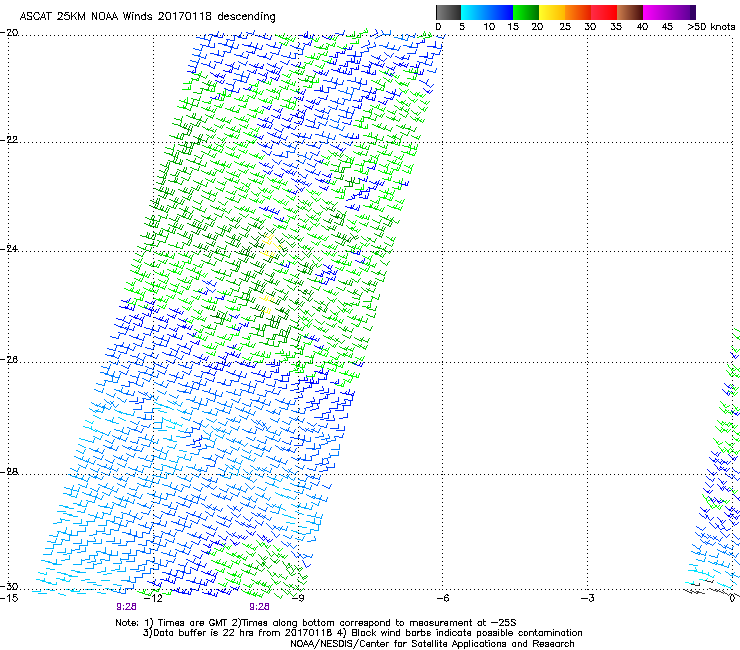Click the magenta 40-45 knots legend segment
Image resolution: width=740 pixels, height=650 pixels.
656,12
